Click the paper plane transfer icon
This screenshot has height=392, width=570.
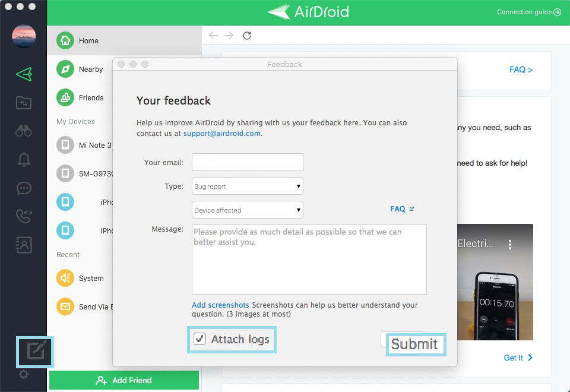[24, 74]
